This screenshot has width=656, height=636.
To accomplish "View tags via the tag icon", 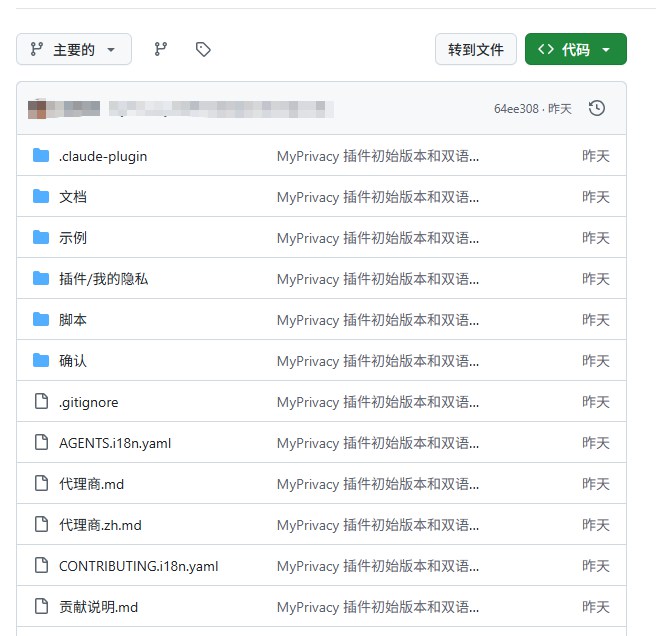I will [x=203, y=49].
